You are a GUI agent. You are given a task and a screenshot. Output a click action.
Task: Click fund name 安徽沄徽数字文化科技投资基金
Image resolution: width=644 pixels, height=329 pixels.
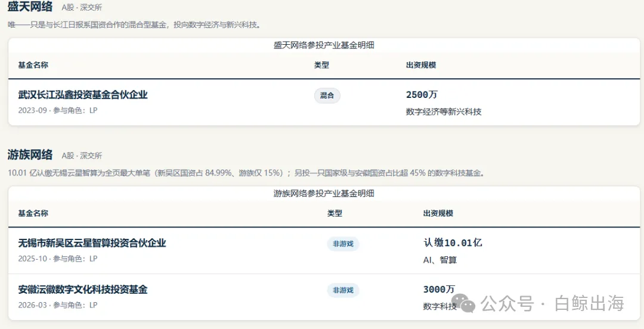82,290
